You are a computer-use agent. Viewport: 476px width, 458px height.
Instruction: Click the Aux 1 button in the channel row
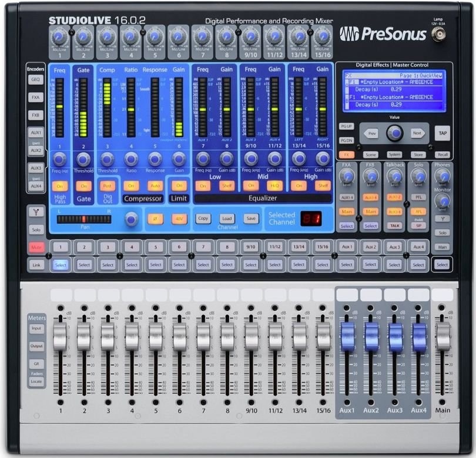click(347, 247)
